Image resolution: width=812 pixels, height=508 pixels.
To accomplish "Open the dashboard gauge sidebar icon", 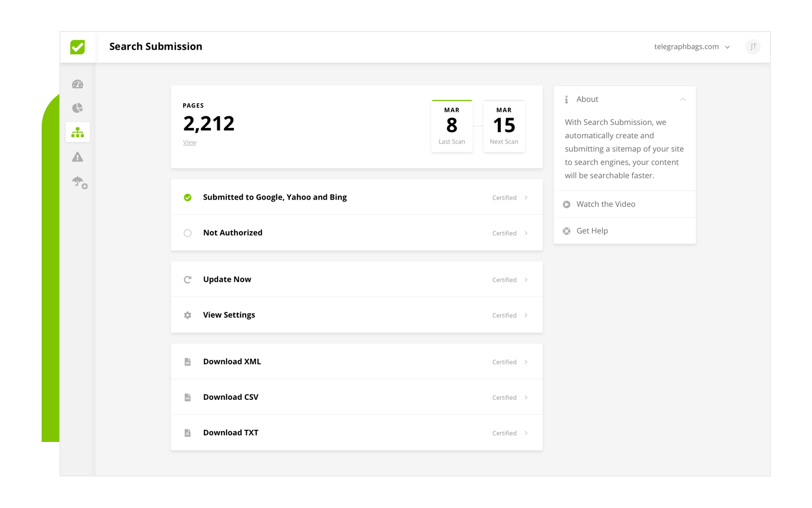I will pos(78,84).
